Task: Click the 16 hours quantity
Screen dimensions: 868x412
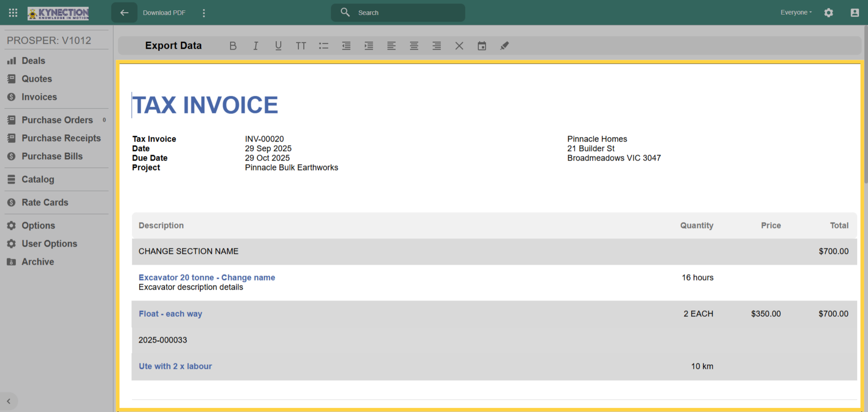Action: coord(698,277)
